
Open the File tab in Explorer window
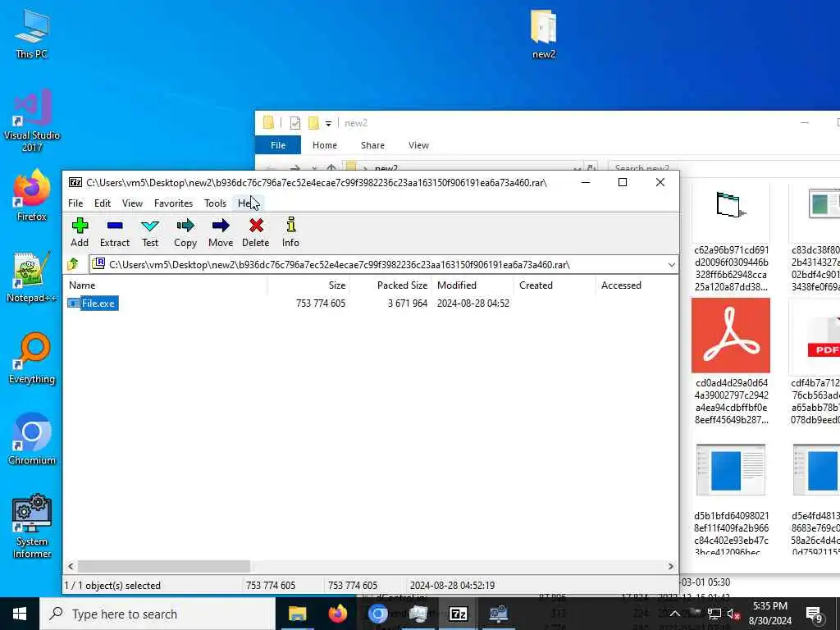pos(278,145)
